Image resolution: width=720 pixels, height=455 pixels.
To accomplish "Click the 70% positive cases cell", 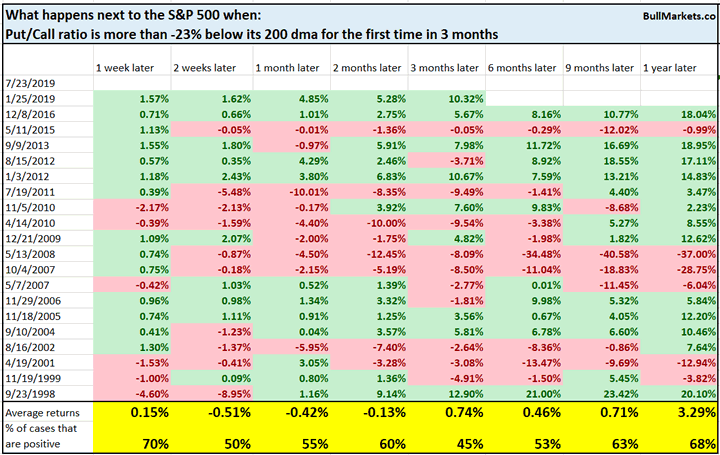I will 150,442.
